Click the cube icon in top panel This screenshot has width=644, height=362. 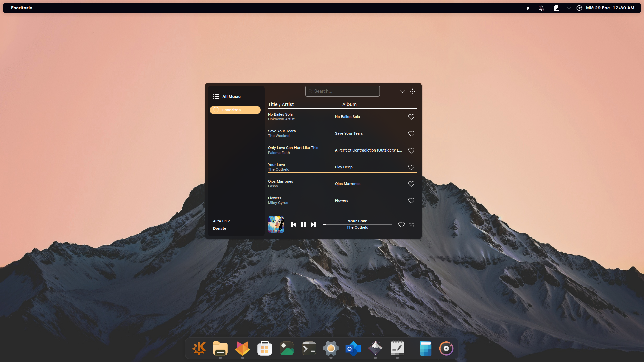(579, 8)
